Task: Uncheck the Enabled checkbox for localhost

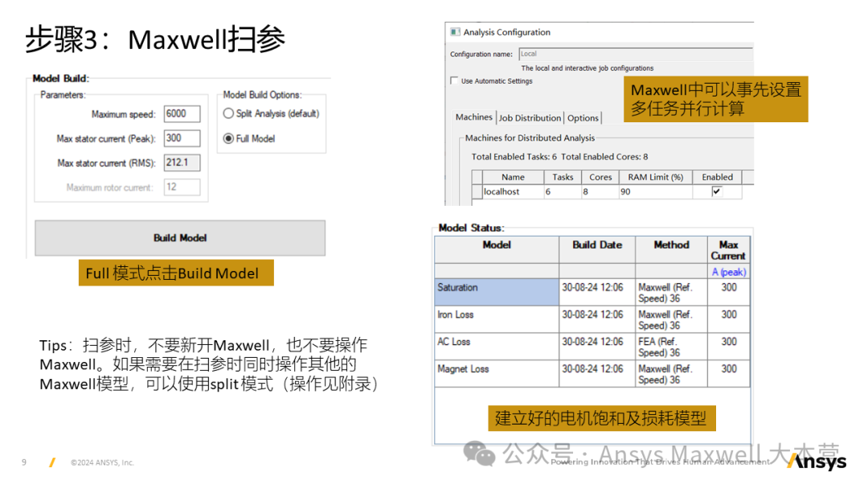Action: (716, 191)
